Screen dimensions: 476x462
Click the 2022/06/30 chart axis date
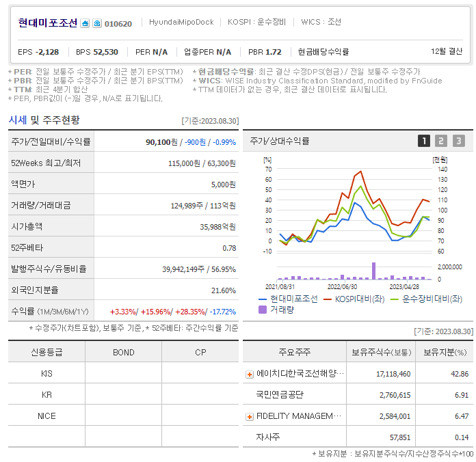pos(342,287)
